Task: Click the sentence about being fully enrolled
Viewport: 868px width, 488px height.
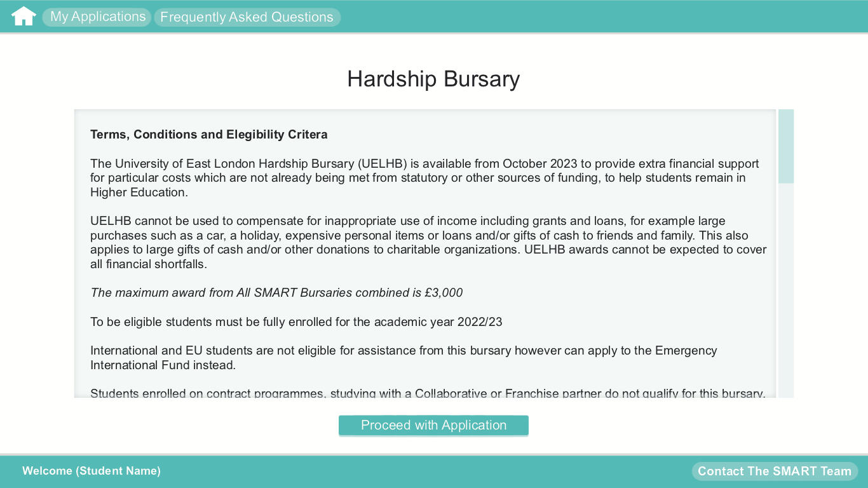Action: pos(296,322)
